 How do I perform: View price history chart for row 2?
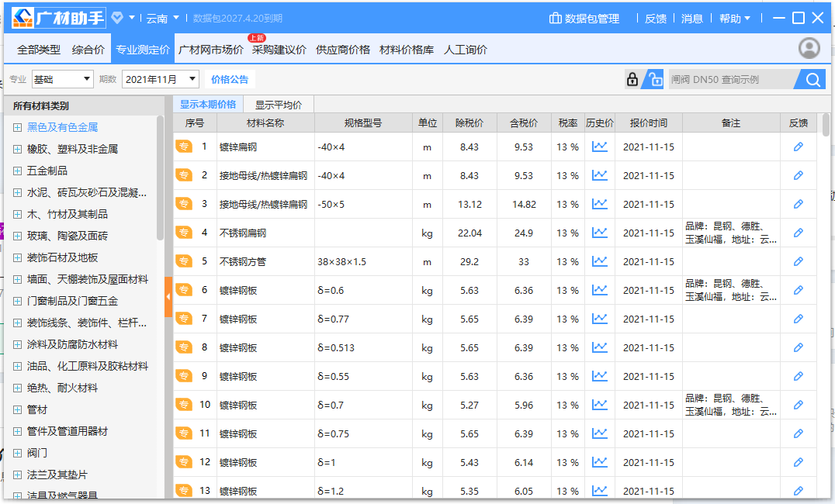[x=600, y=175]
